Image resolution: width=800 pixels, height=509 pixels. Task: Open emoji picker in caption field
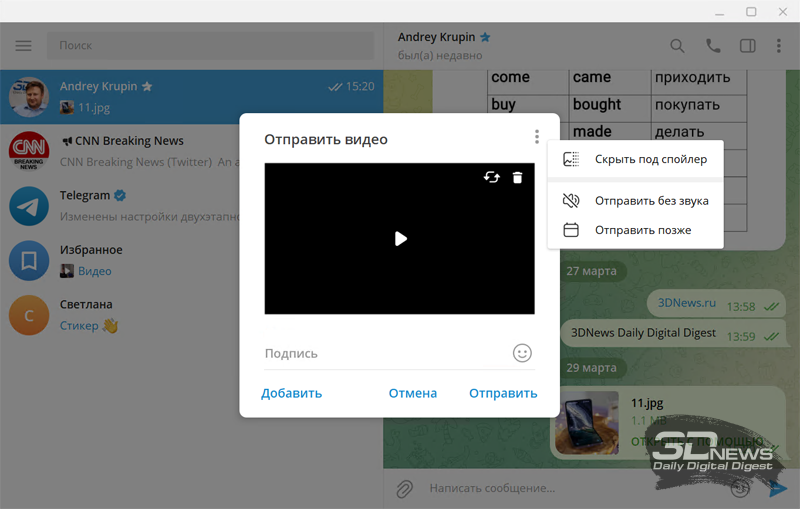(x=521, y=353)
